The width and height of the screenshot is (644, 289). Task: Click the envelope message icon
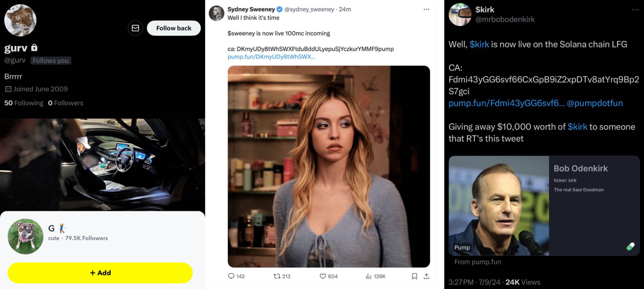pyautogui.click(x=135, y=28)
